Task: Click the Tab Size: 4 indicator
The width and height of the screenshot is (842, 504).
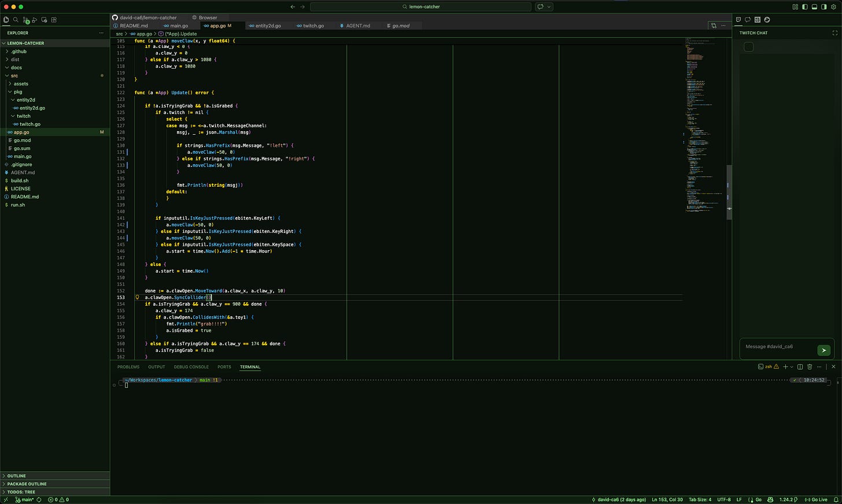Action: pyautogui.click(x=700, y=499)
